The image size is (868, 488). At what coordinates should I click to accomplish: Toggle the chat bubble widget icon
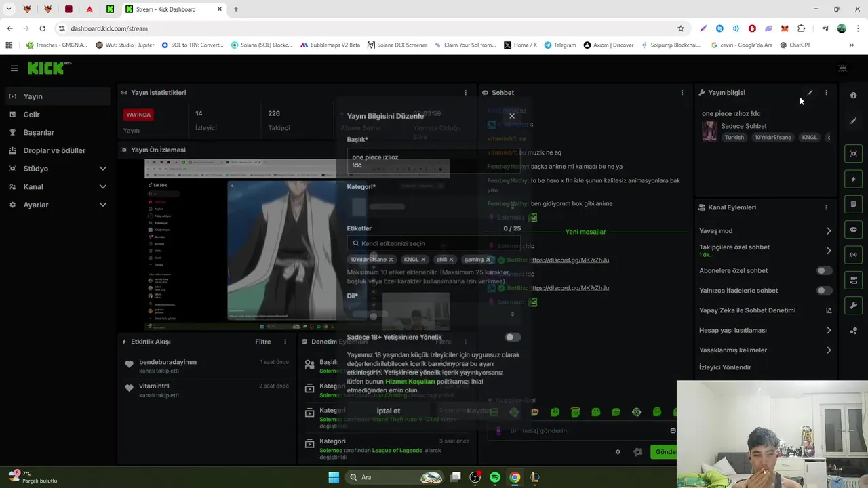coord(853,230)
